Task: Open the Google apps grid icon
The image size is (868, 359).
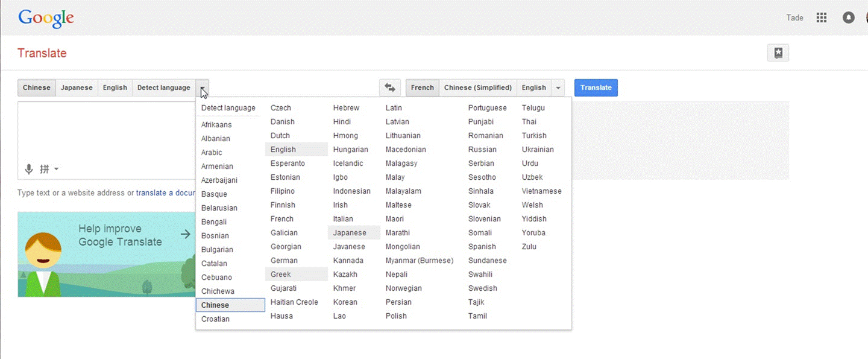Action: pos(821,17)
